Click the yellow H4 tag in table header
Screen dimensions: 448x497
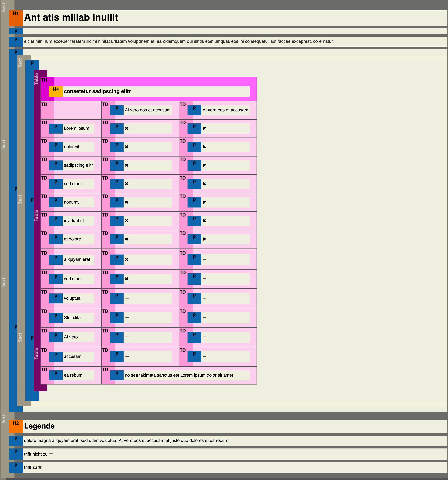[x=56, y=91]
